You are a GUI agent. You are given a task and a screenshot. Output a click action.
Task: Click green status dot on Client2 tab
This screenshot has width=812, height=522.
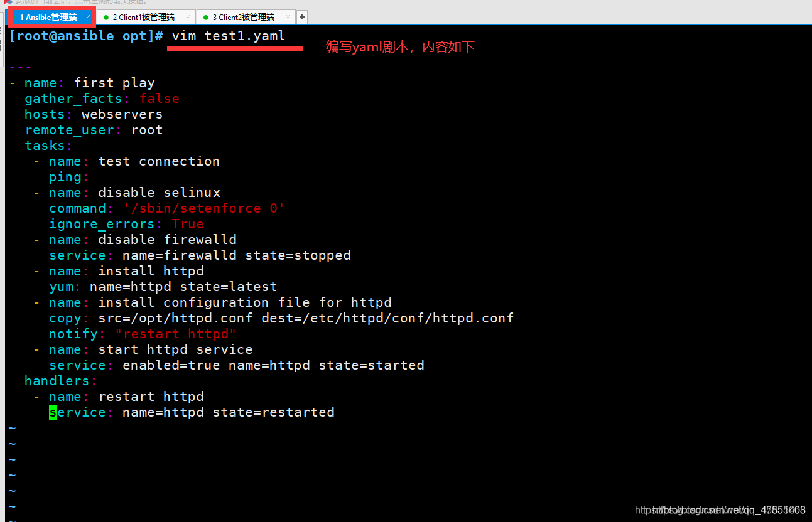[x=206, y=18]
